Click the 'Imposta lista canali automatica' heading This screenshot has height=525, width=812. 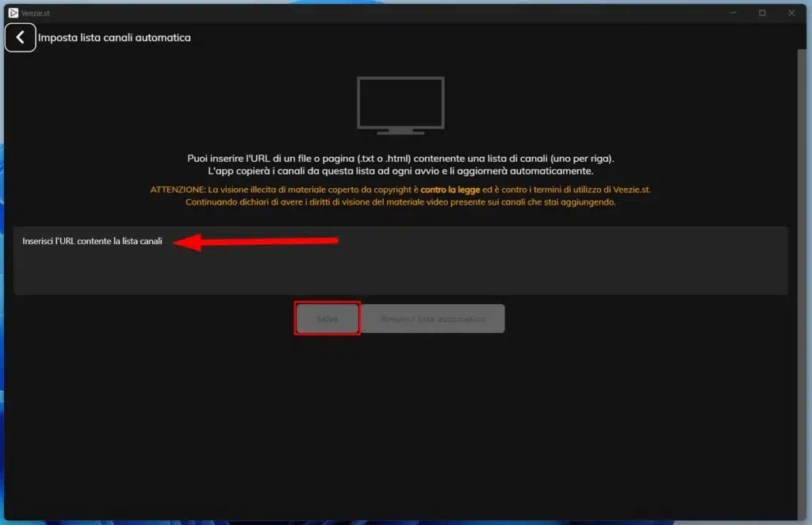(x=114, y=37)
